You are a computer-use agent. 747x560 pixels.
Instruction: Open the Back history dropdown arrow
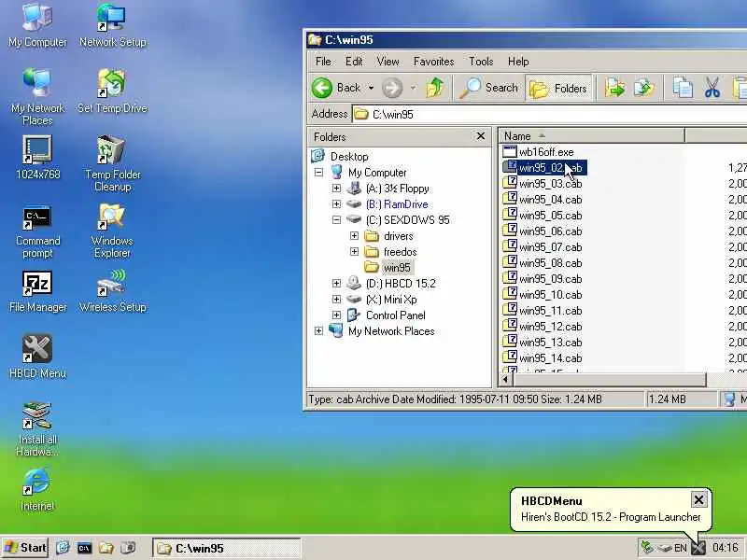tap(371, 88)
